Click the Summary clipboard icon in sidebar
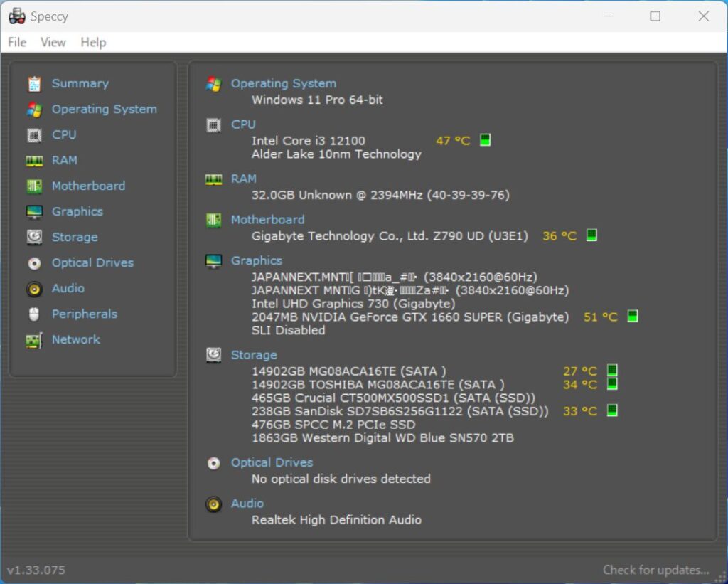This screenshot has height=584, width=728. (x=34, y=84)
